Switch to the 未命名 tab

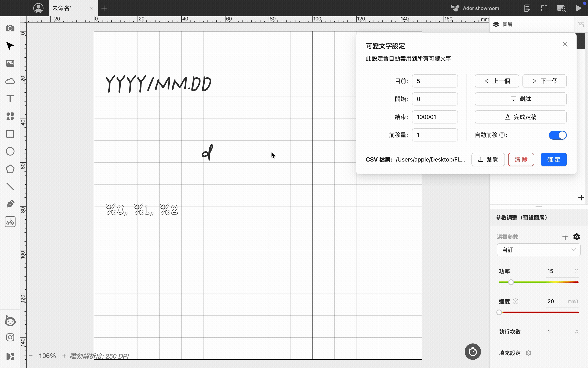pos(62,8)
